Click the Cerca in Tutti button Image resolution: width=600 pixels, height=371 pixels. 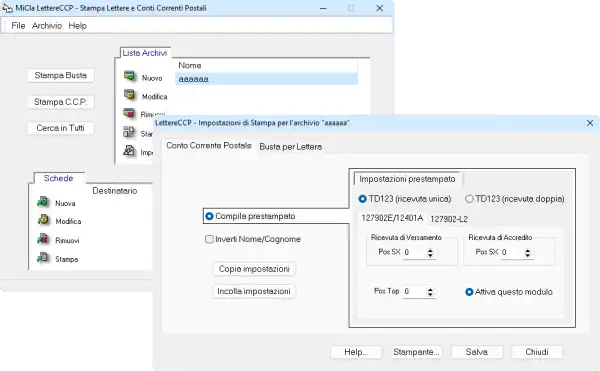pyautogui.click(x=60, y=128)
